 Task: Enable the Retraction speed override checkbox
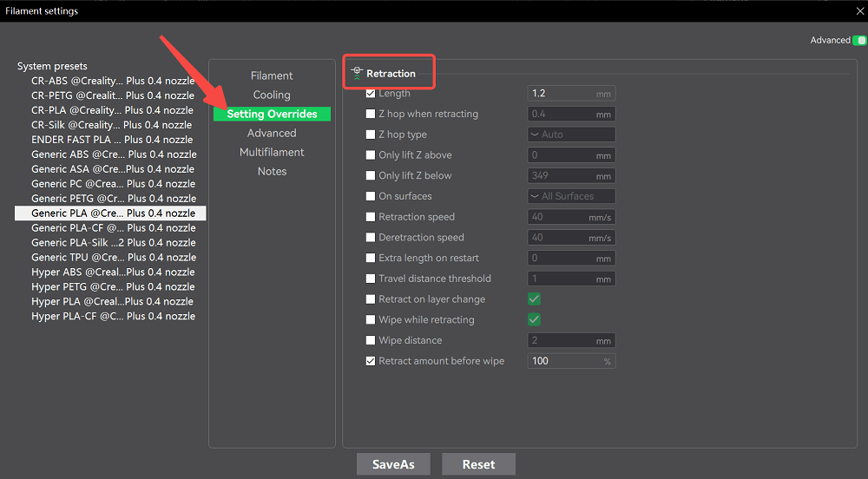coord(371,217)
